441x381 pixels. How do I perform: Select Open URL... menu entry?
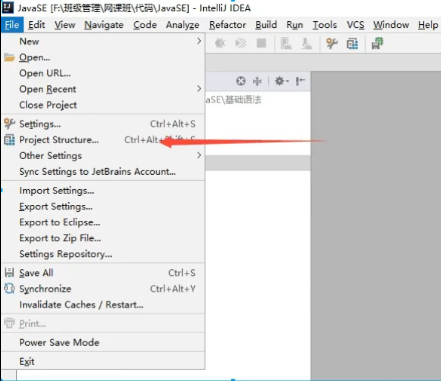click(103, 73)
